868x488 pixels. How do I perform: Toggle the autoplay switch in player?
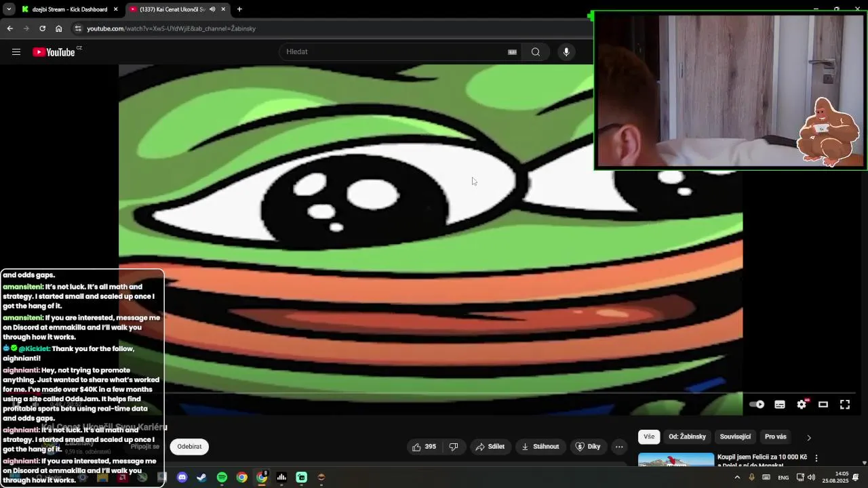coord(757,405)
